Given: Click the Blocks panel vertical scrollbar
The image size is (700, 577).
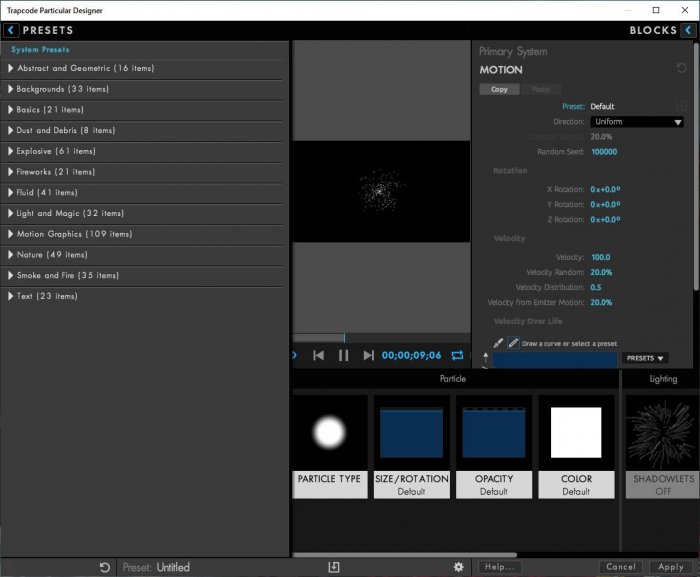Looking at the screenshot, I should coord(696,166).
